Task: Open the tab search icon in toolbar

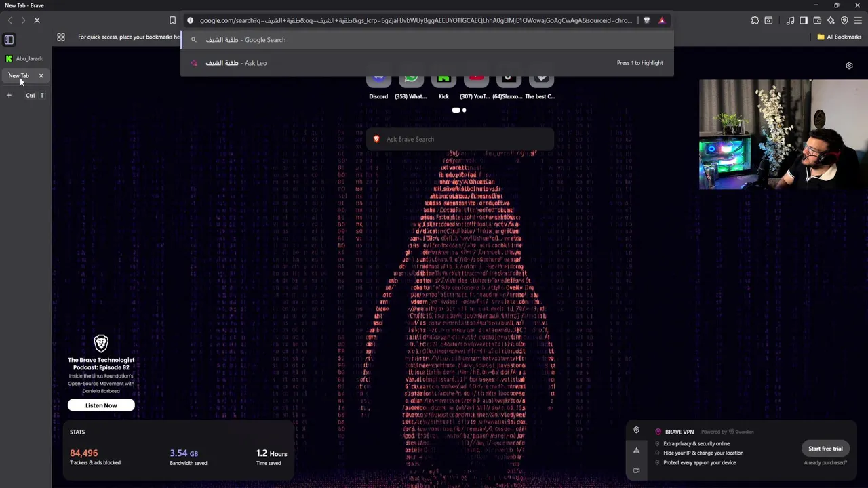Action: [768, 20]
